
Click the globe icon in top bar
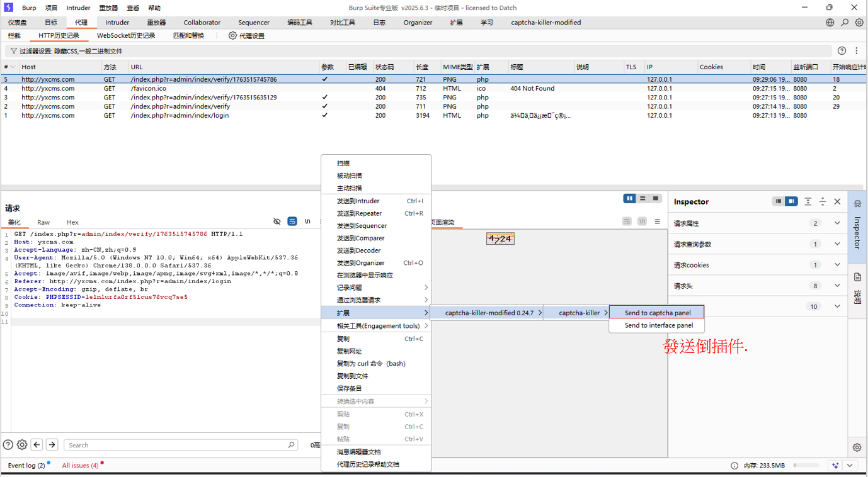tap(830, 22)
